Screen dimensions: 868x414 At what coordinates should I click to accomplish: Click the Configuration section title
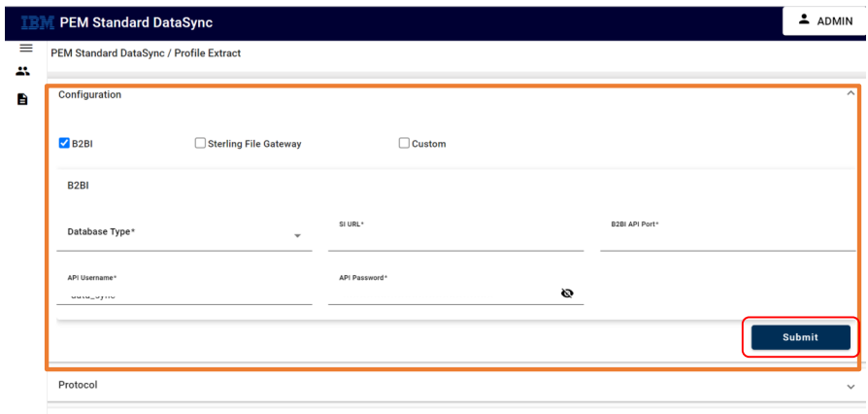[89, 95]
